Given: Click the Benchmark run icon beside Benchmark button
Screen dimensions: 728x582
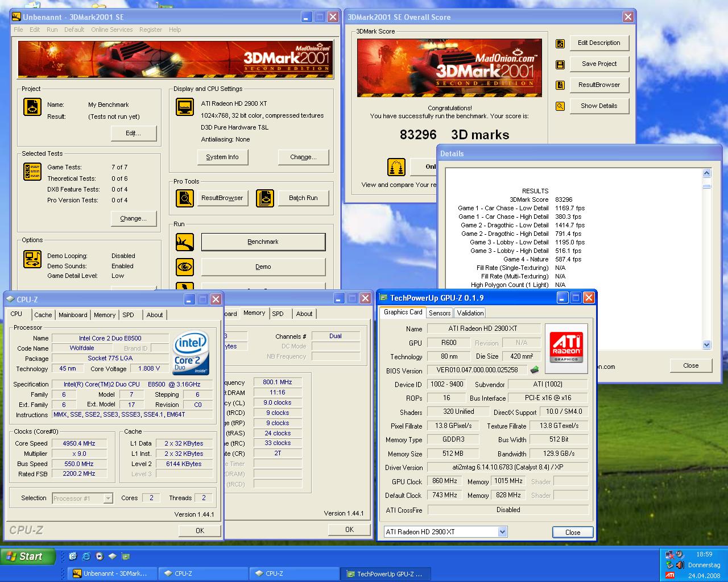Looking at the screenshot, I should pos(184,242).
